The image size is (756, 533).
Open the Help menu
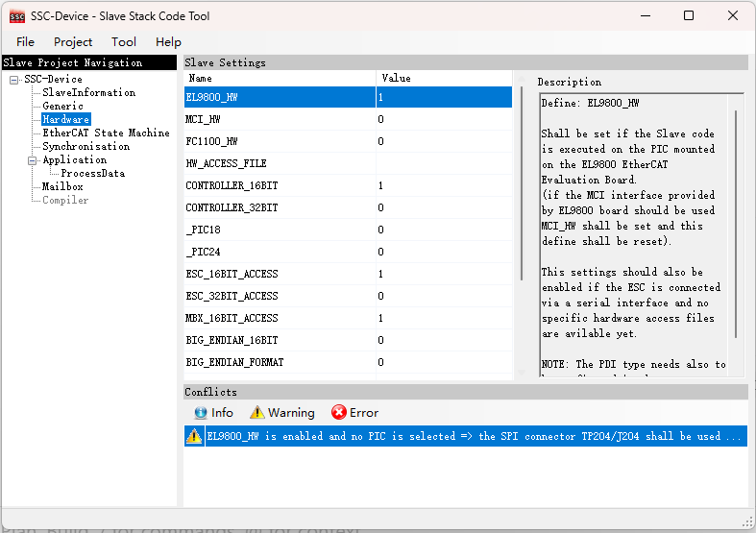168,42
